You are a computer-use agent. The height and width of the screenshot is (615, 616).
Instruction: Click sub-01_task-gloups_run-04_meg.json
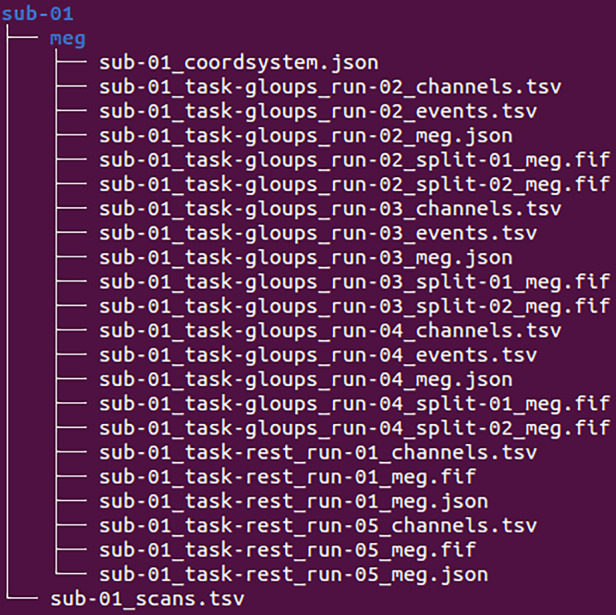coord(306,380)
